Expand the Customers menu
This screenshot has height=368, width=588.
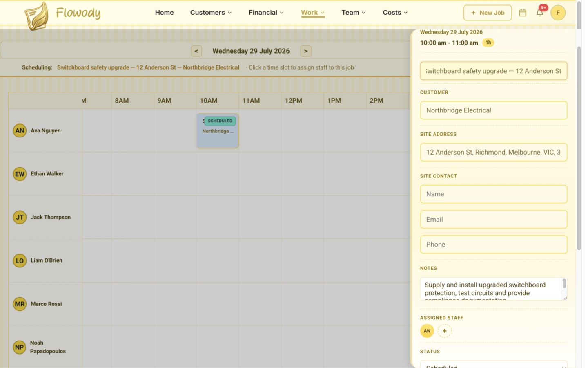coord(211,13)
